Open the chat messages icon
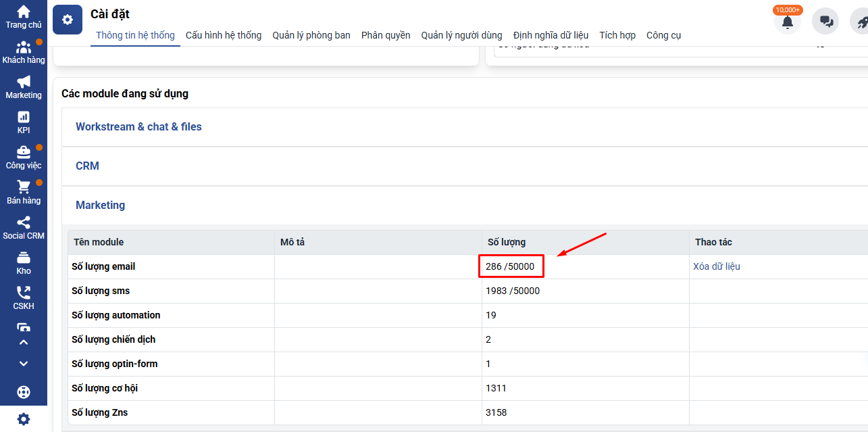Screen dimensions: 868x432 pos(825,22)
